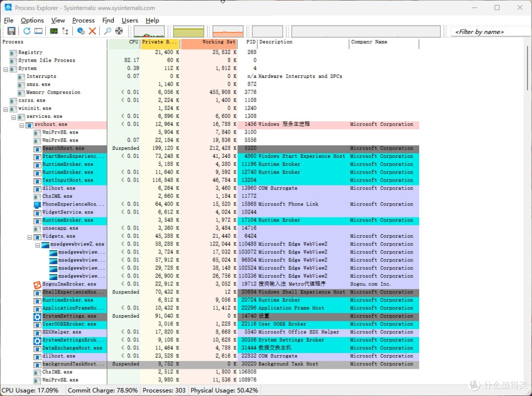Collapse the wininit.exe tree node
Screen dimensions: 532x396
click(x=5, y=109)
